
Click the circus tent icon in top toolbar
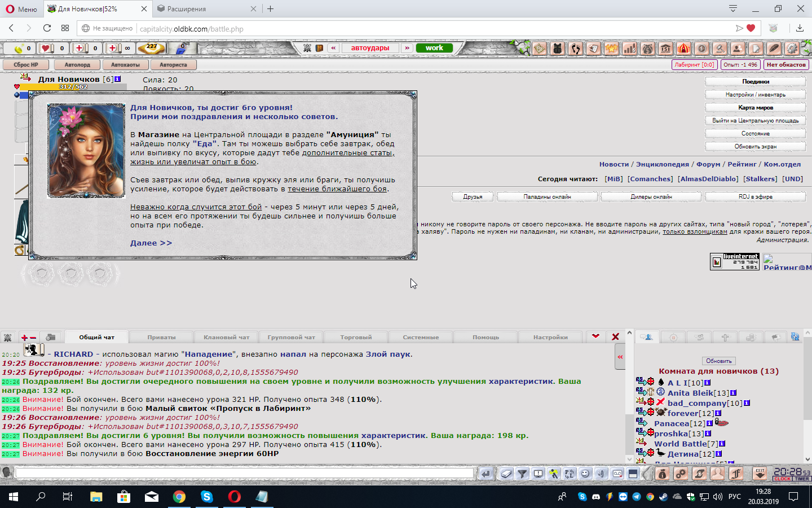683,49
